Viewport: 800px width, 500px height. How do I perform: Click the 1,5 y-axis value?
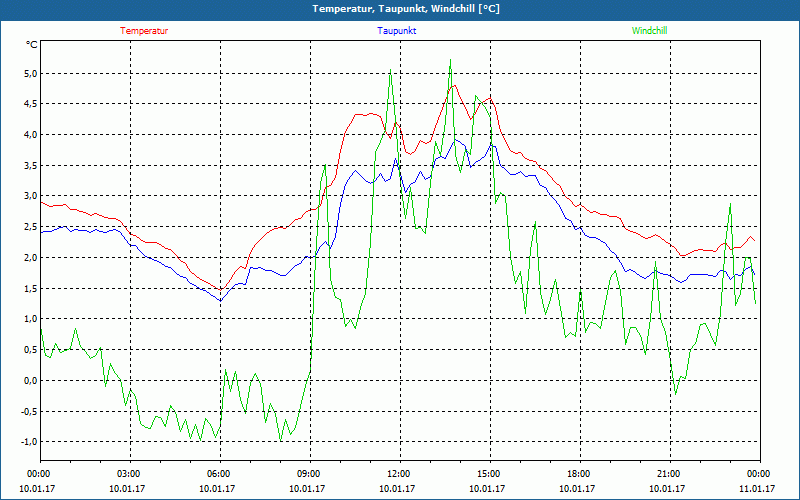[x=31, y=288]
